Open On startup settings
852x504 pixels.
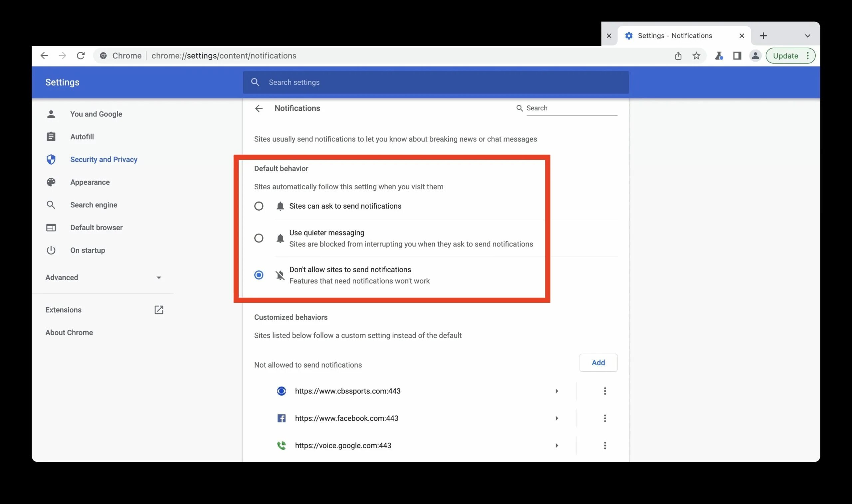pos(87,251)
